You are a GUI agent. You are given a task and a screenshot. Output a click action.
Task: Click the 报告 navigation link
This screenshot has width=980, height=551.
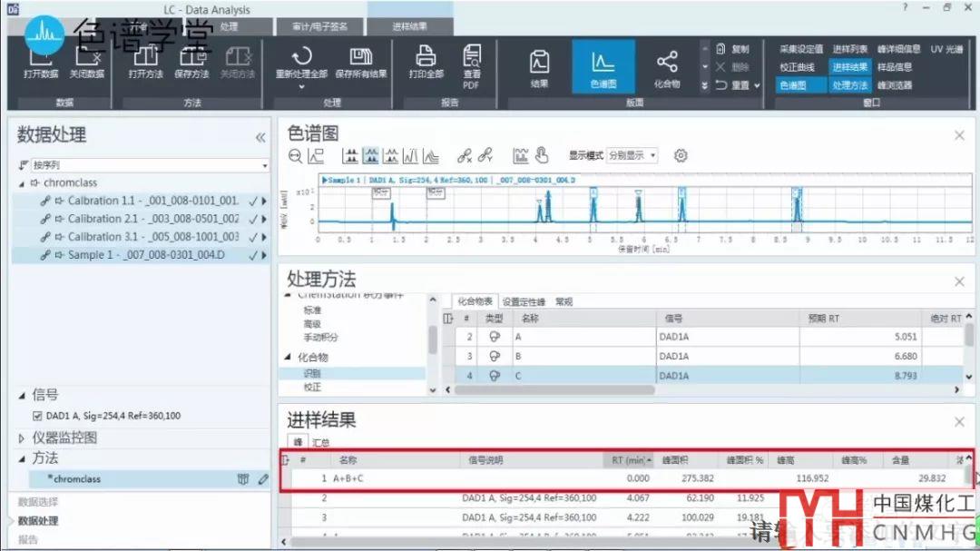click(30, 539)
